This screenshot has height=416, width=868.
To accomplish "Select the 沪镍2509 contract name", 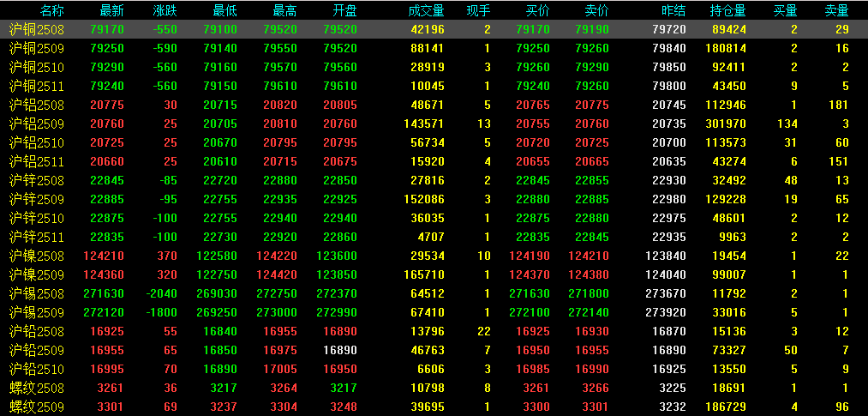I will tap(37, 274).
